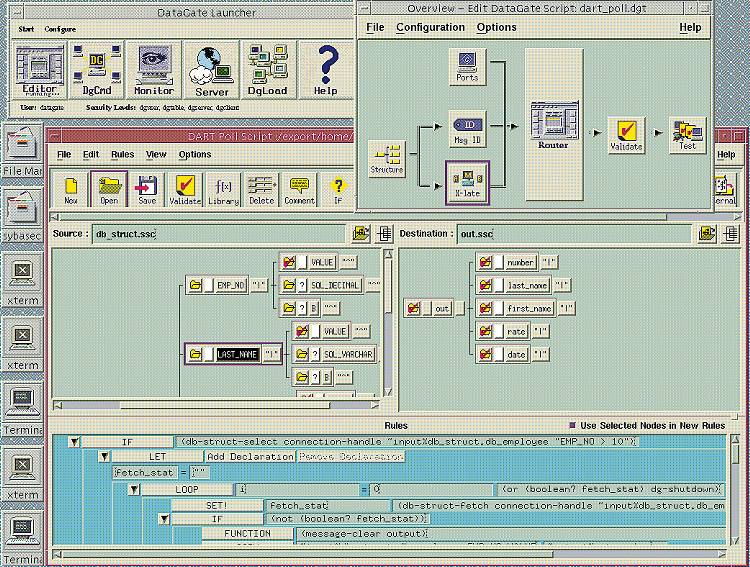Add a Comment via toolbar
Viewport: 750px width, 567px height.
coord(300,190)
